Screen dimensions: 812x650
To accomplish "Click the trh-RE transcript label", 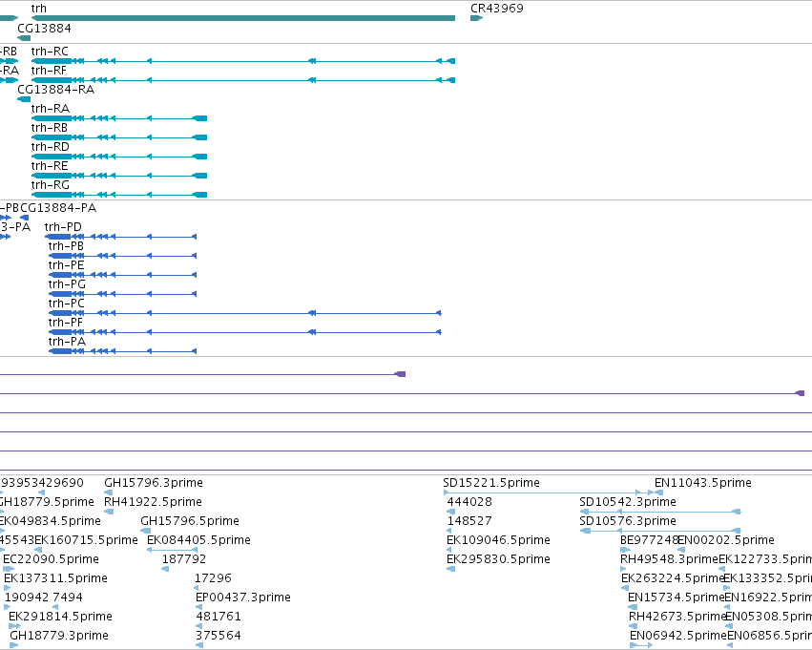I will pos(50,166).
